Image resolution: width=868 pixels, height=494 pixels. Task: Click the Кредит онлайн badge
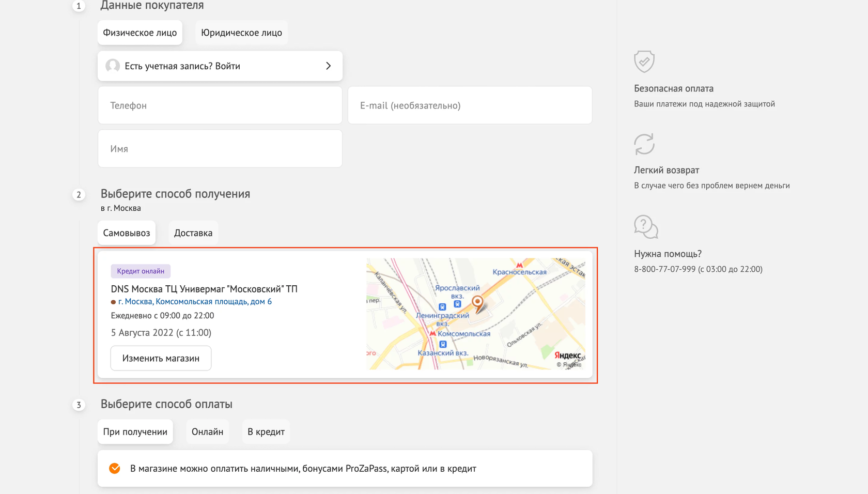[x=141, y=271]
